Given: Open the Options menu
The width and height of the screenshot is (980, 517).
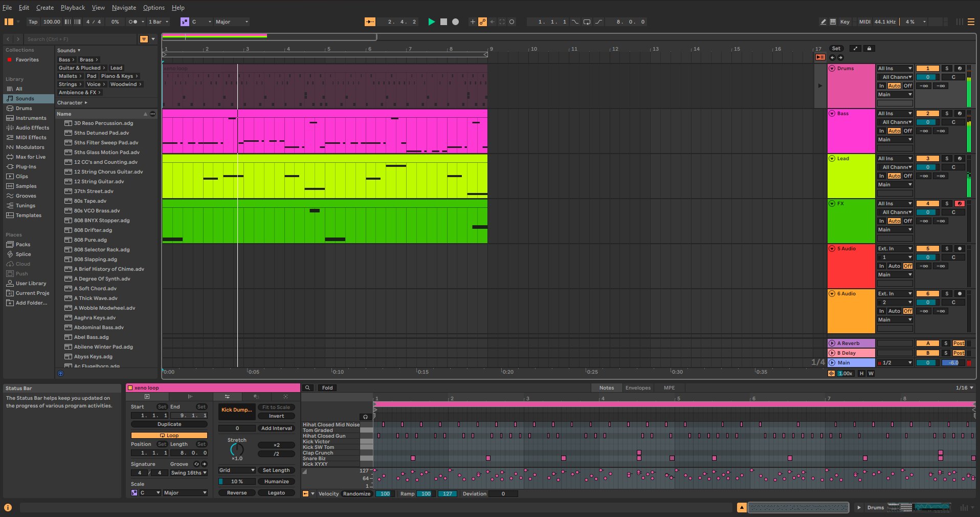Looking at the screenshot, I should pos(154,8).
